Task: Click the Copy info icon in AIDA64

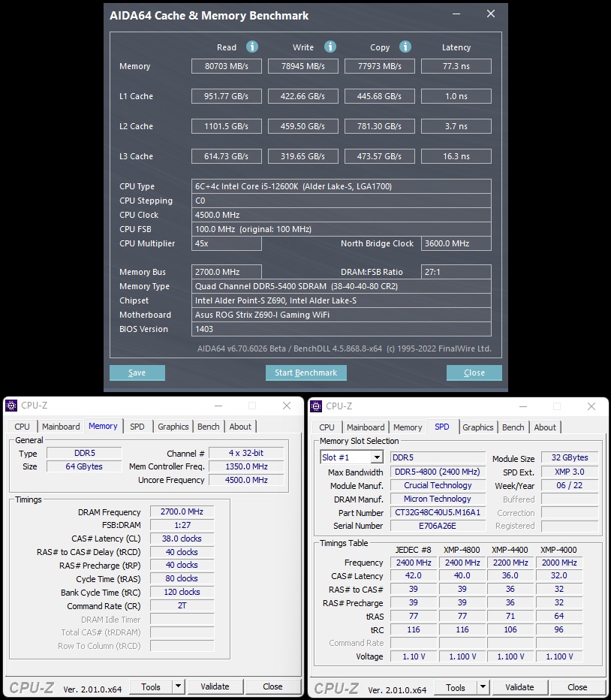Action: click(x=405, y=47)
